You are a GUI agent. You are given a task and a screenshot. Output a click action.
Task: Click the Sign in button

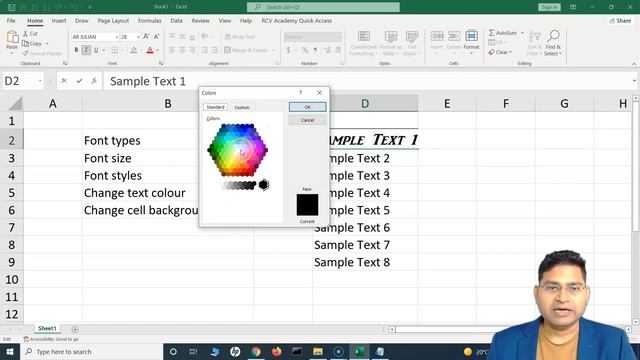coord(549,7)
